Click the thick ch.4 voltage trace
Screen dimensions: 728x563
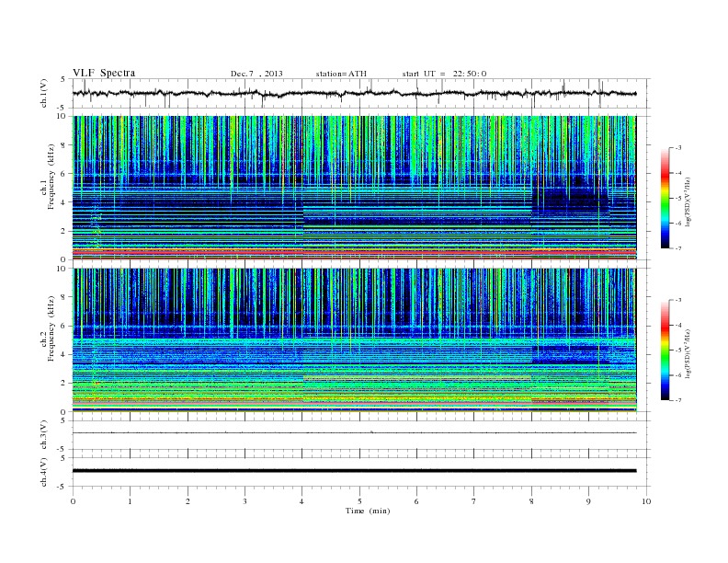pyautogui.click(x=354, y=471)
